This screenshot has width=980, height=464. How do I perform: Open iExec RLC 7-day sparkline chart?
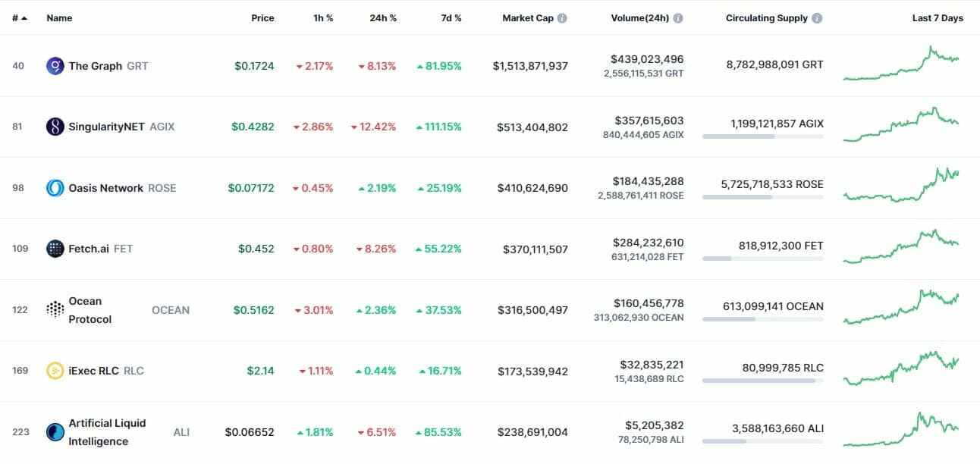[901, 369]
